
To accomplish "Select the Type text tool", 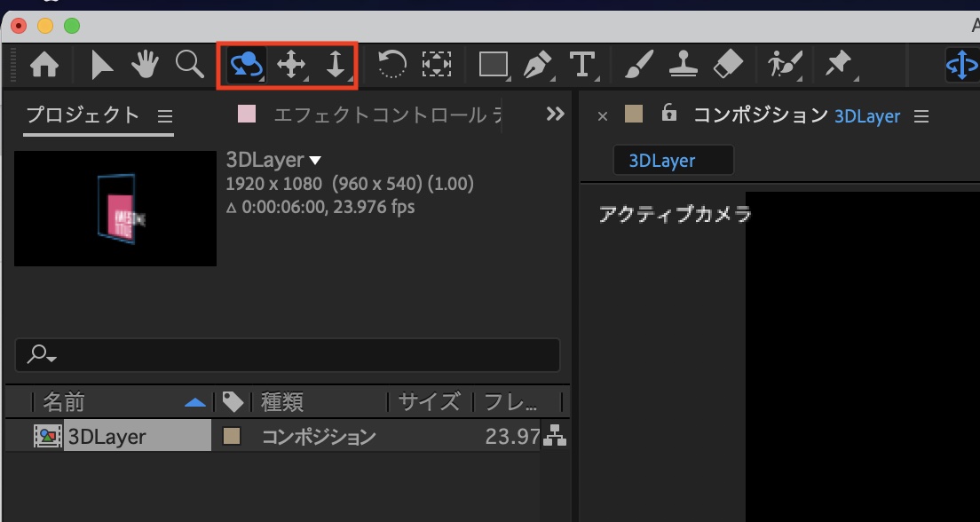I will [x=582, y=65].
